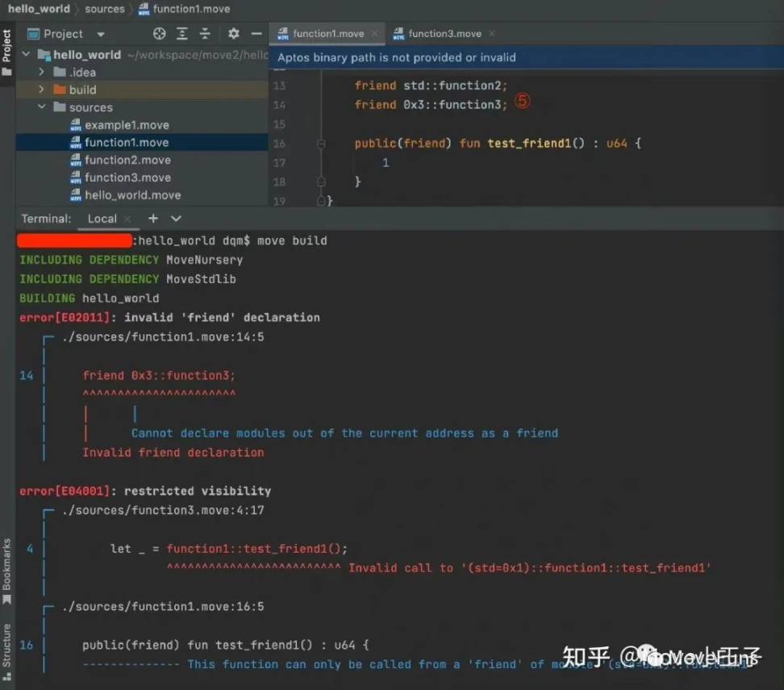Screen dimensions: 784x690
Task: Click sources in the breadcrumb path
Action: (105, 9)
